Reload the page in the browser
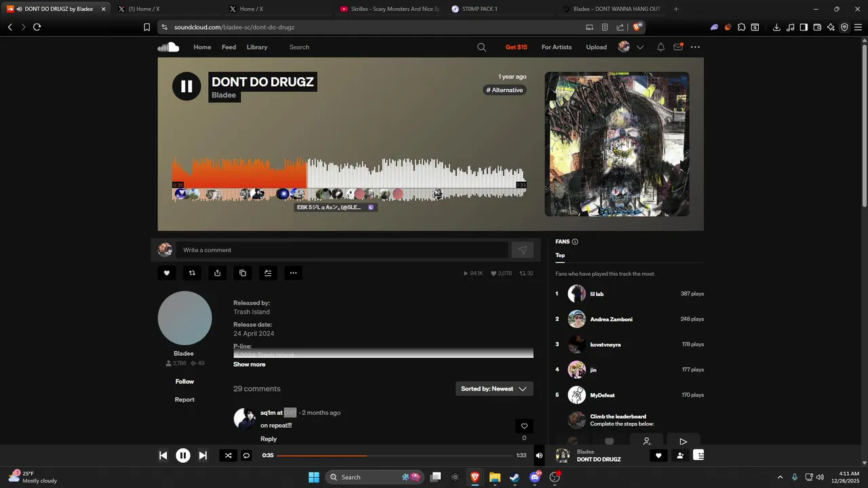The image size is (868, 488). coord(37,27)
